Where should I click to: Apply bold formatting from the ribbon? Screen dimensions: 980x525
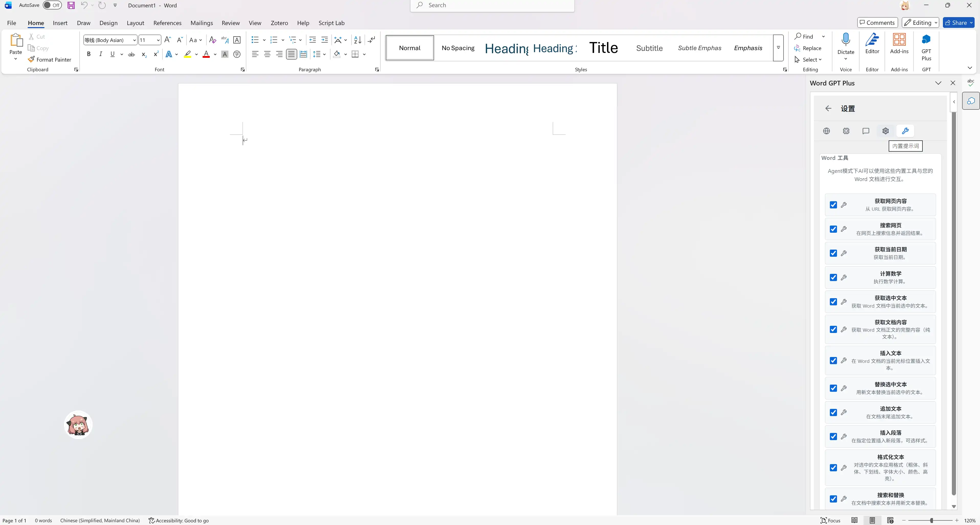[x=89, y=54]
